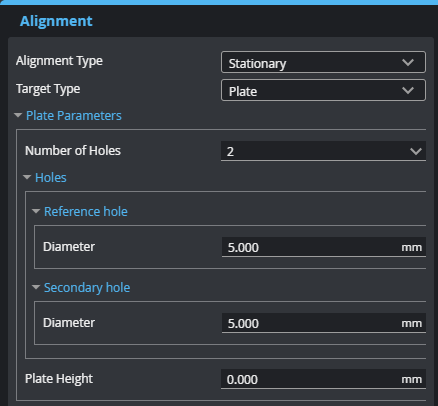438x406 pixels.
Task: Click the Secondary hole heading
Action: click(87, 288)
